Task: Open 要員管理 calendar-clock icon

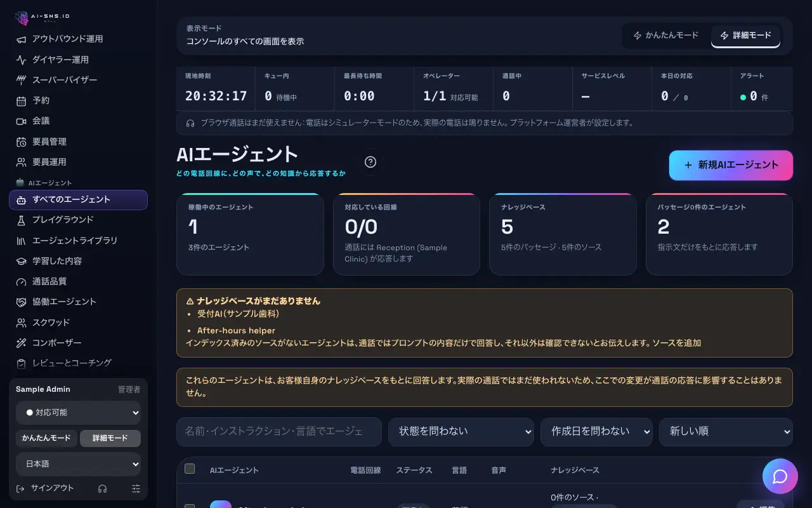Action: tap(21, 142)
